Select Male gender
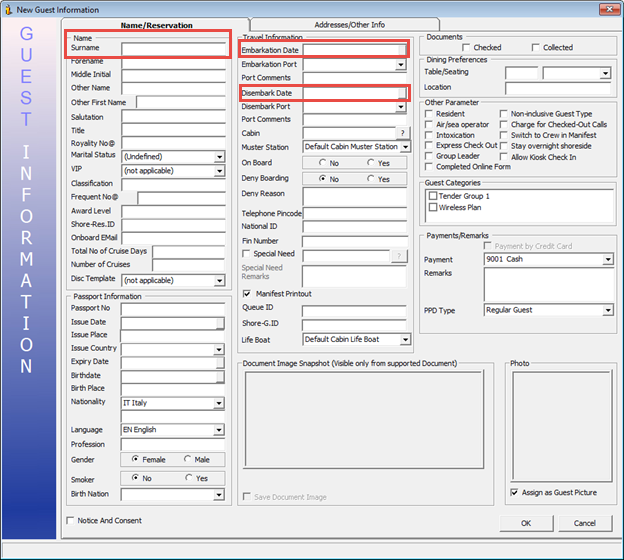Viewport: 624px width, 560px height. (x=187, y=459)
